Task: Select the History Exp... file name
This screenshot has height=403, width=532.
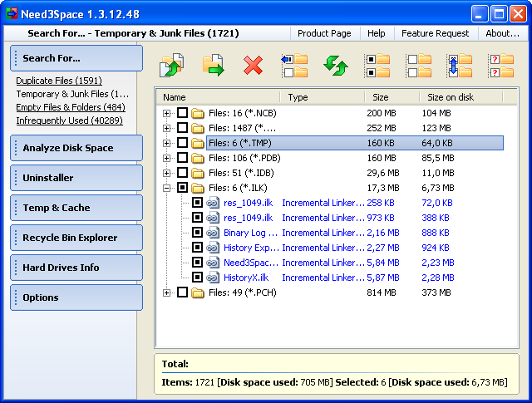Action: point(251,248)
